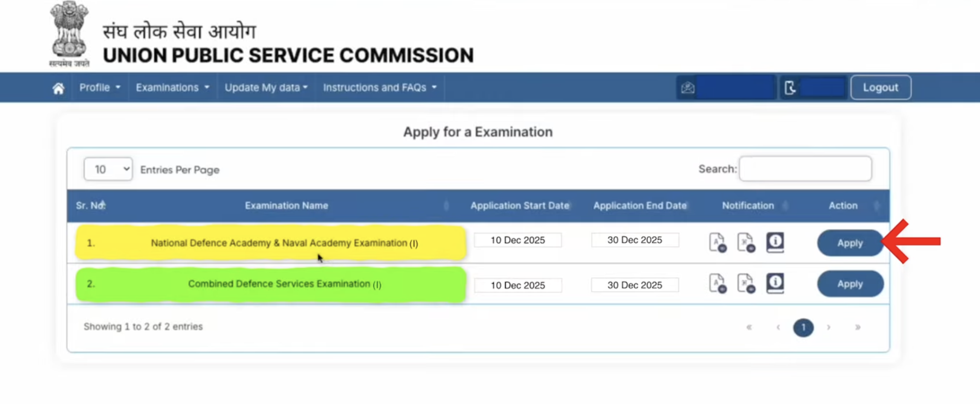Open first notification document icon for CDS exam
The image size is (980, 404).
click(717, 283)
